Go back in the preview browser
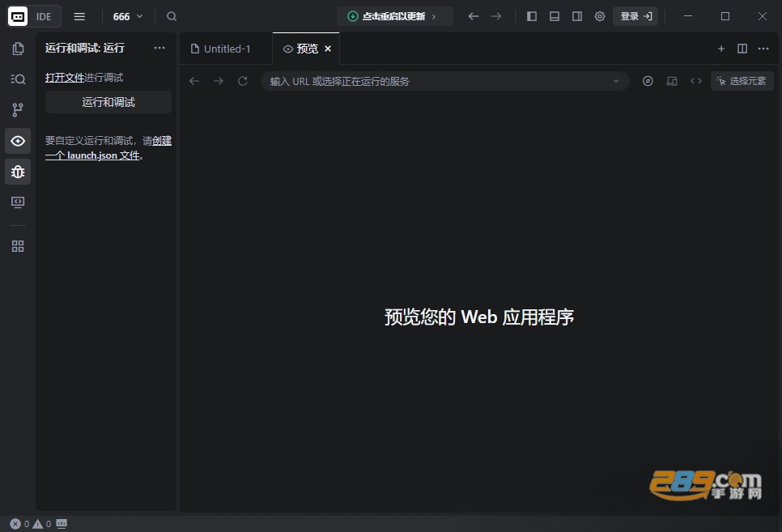Image resolution: width=782 pixels, height=532 pixels. click(x=194, y=81)
